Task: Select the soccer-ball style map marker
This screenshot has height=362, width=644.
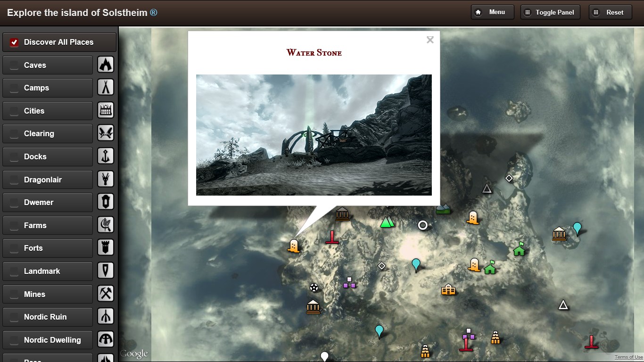Action: coord(314,287)
